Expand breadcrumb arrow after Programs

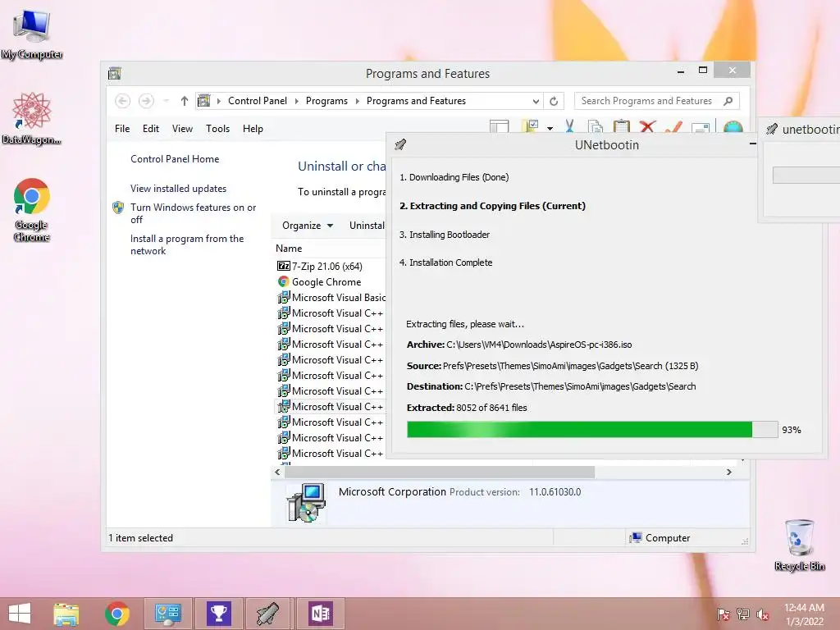358,101
